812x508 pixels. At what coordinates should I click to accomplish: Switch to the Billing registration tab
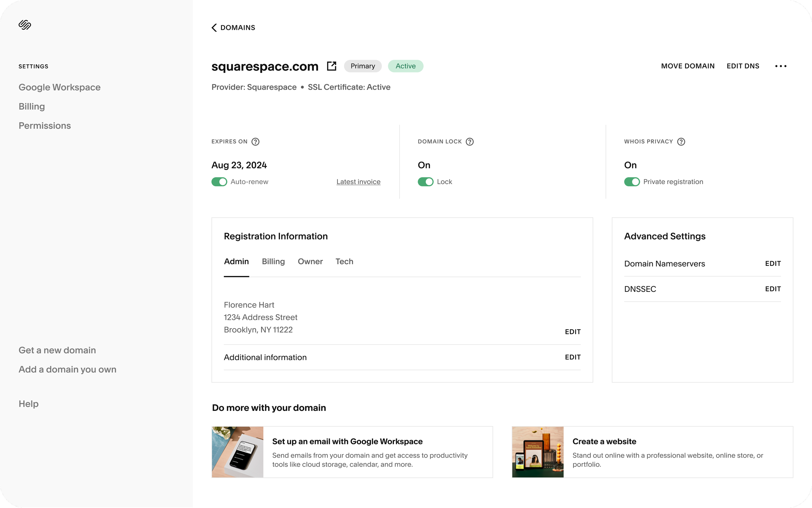[273, 261]
